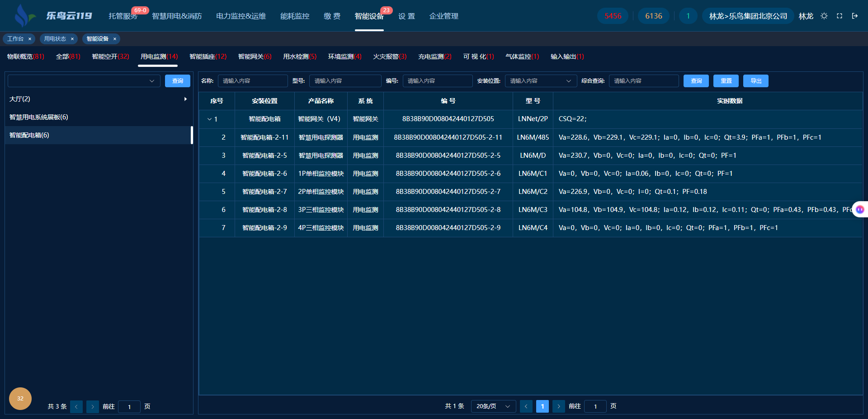Open the 林龙>乐鸟集团北京公司 organization selector
868x419 pixels.
748,16
